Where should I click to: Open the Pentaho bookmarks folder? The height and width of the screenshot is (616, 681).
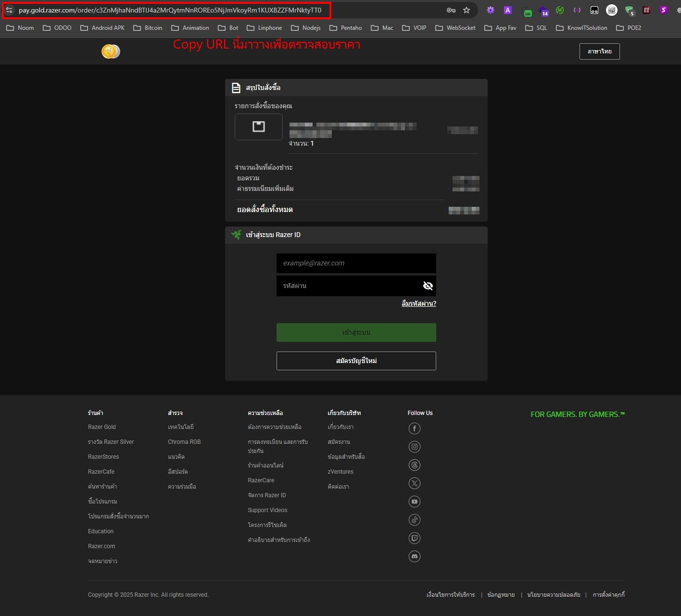(x=346, y=28)
